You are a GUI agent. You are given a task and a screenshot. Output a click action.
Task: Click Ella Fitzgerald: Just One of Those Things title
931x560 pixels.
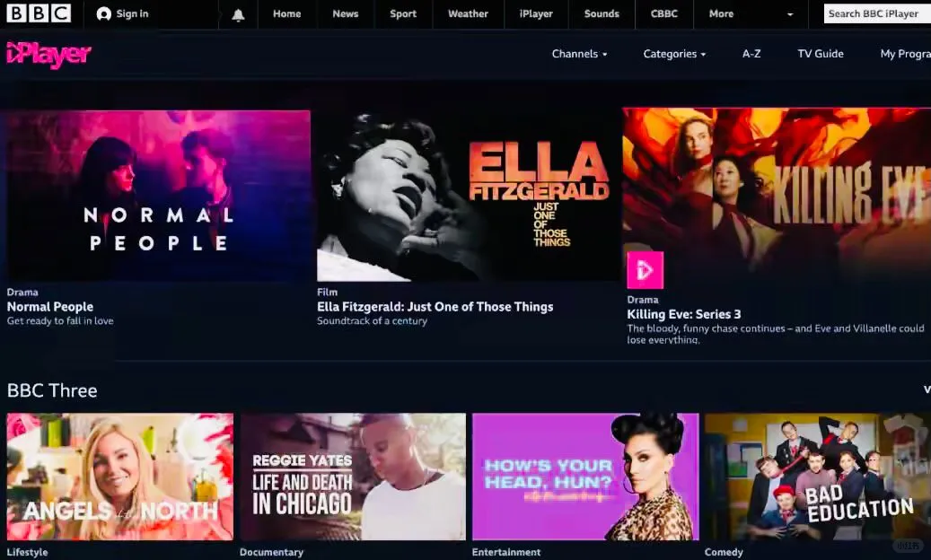435,307
